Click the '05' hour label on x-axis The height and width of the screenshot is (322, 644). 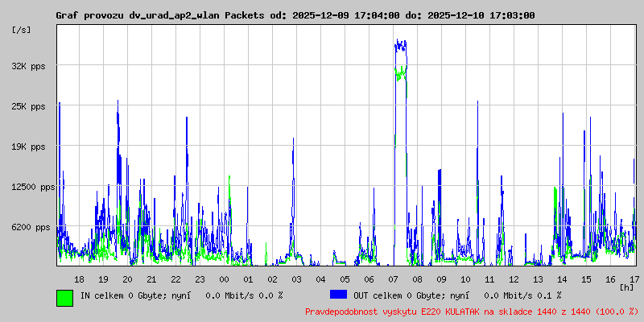pyautogui.click(x=345, y=279)
